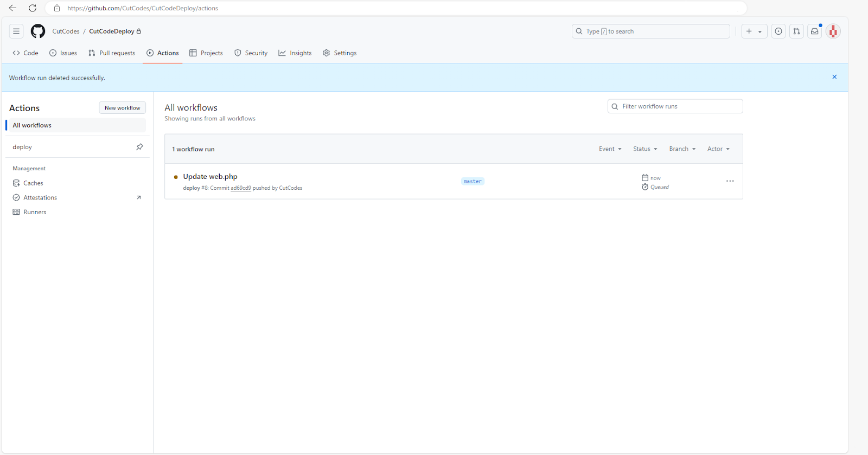
Task: Switch to the Security tab
Action: [x=251, y=53]
